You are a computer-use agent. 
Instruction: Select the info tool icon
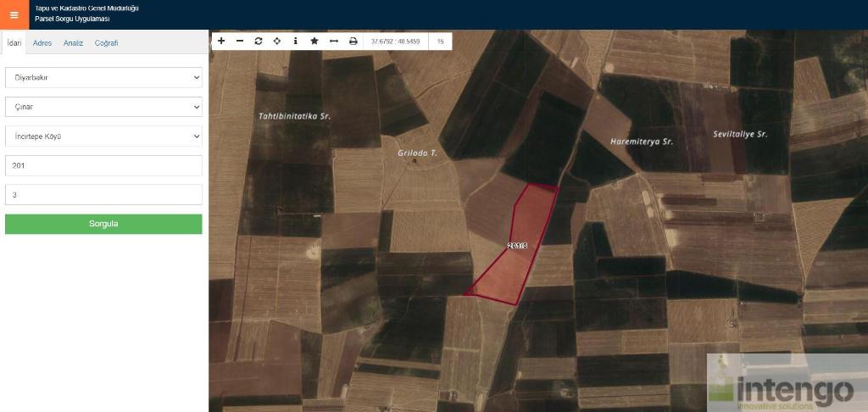point(296,41)
